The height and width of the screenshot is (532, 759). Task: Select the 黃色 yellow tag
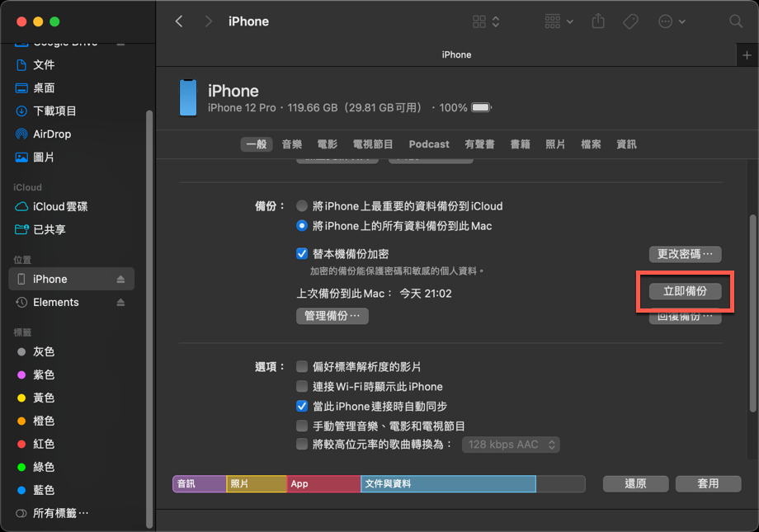tap(44, 398)
